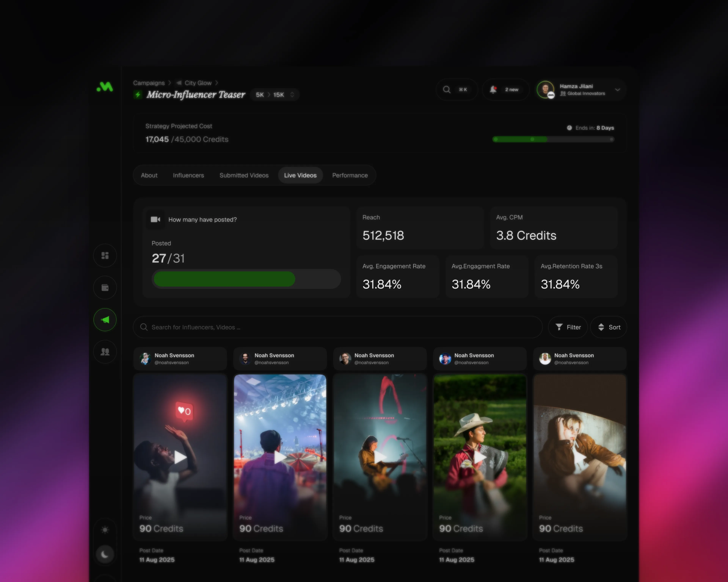This screenshot has width=728, height=582.
Task: Select the campaigns megaphone sidebar icon
Action: (105, 319)
